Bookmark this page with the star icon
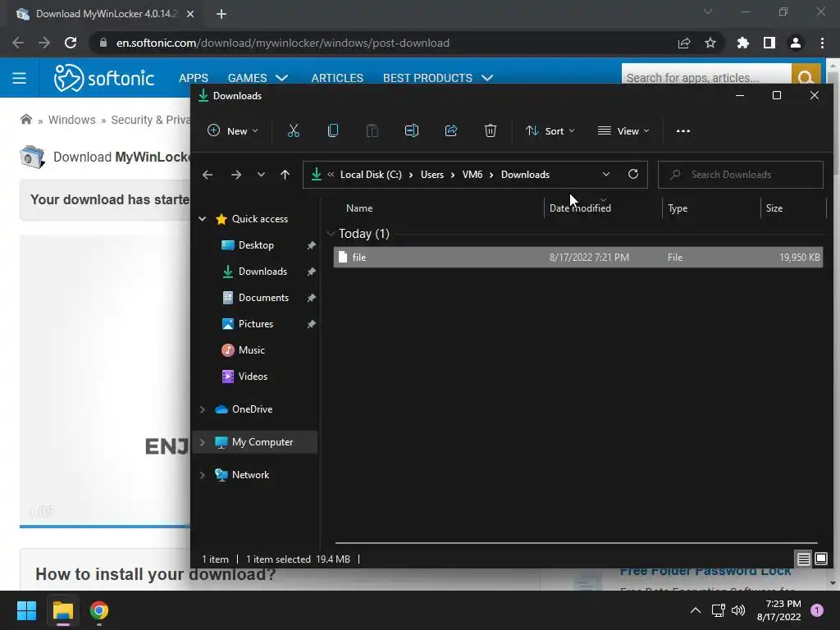Screen dimensions: 840x630 click(710, 43)
